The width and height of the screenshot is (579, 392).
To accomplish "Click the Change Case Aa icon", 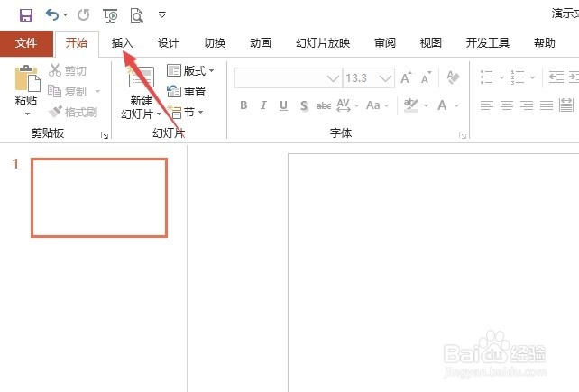I will click(x=373, y=105).
